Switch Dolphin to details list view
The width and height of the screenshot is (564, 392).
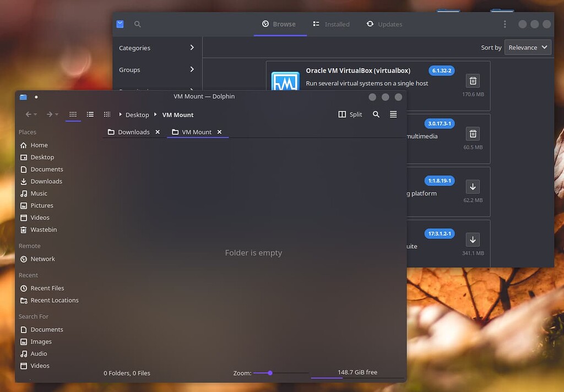[90, 115]
